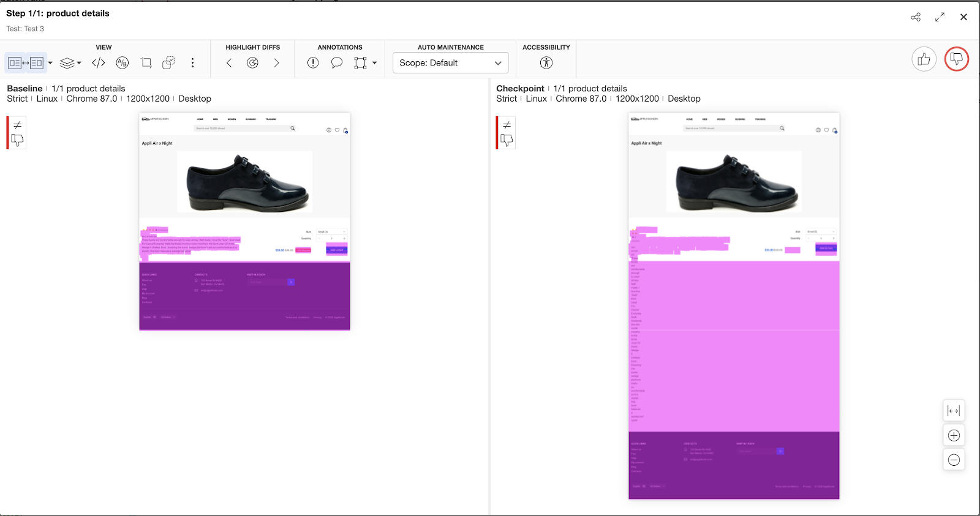Viewport: 980px width, 516px height.
Task: Expand the layers dropdown arrow
Action: tap(79, 62)
